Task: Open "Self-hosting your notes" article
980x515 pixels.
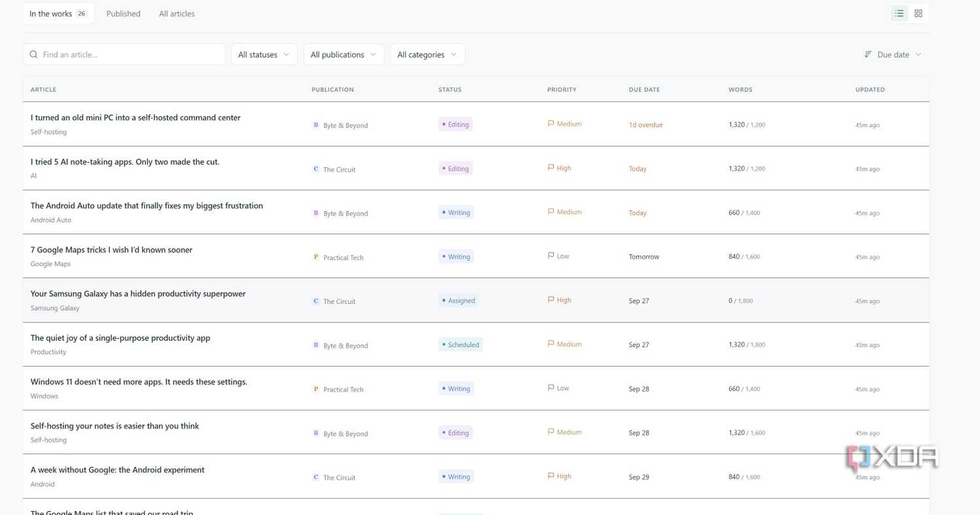Action: (x=115, y=426)
